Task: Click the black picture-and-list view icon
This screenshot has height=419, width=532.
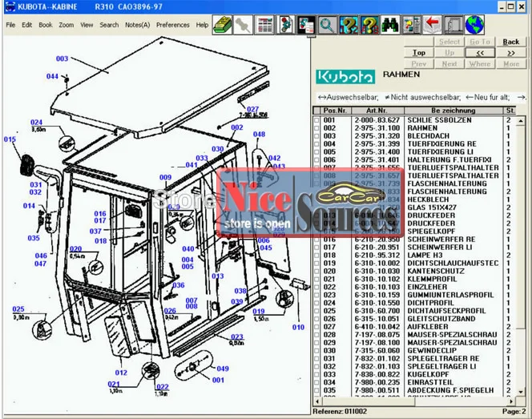Action: [x=306, y=25]
